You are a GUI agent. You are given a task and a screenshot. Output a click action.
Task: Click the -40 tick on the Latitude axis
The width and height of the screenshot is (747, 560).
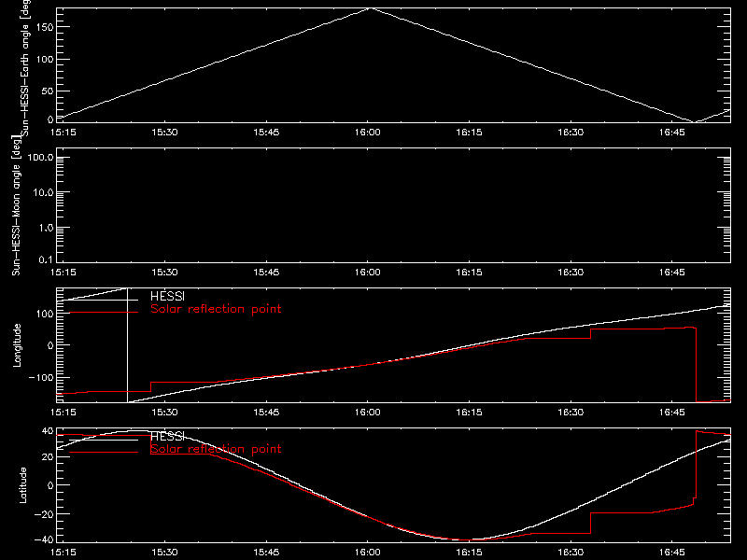coord(44,539)
